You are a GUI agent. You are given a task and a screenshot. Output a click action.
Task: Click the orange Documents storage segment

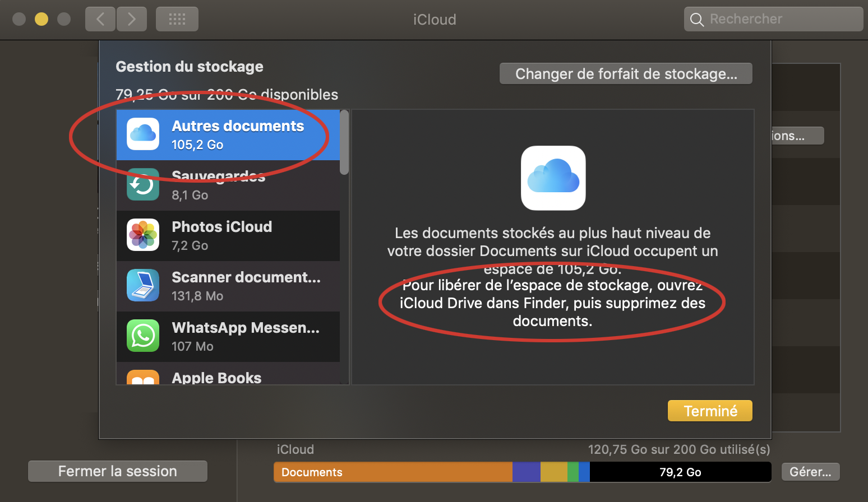(x=393, y=472)
